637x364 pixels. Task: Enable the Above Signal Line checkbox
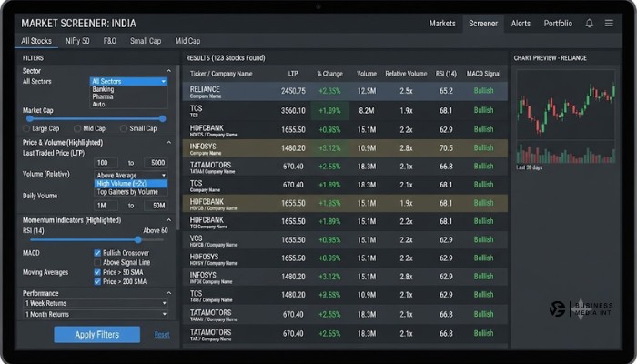coord(97,262)
